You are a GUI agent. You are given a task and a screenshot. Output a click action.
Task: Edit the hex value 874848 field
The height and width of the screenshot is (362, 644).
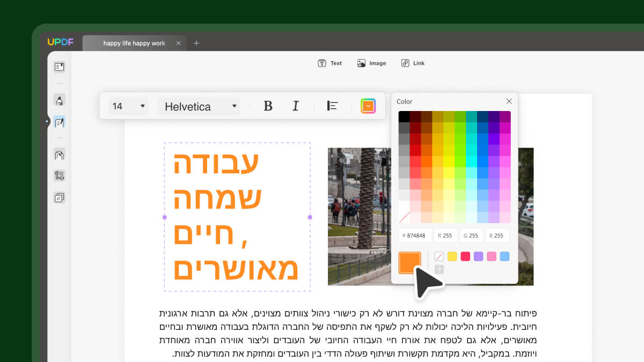click(415, 235)
